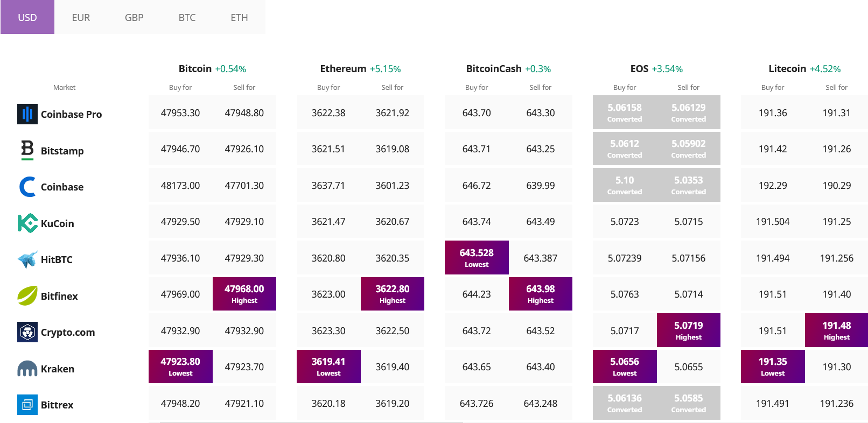Open the KuCoin market link
The image size is (868, 423).
tap(57, 223)
